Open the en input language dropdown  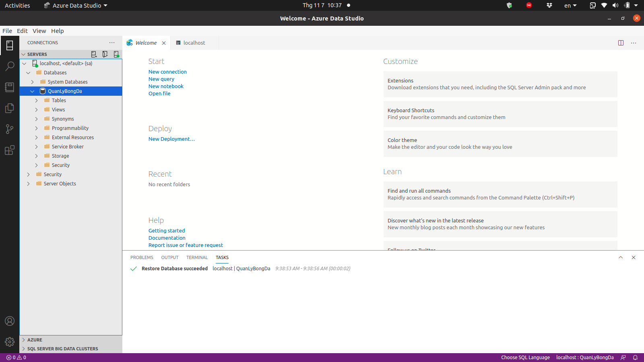pos(570,6)
